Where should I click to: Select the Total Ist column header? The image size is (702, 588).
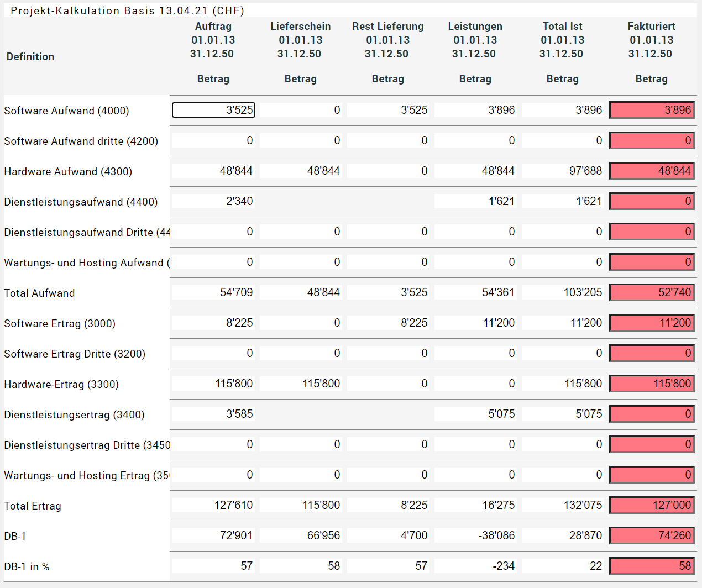562,27
